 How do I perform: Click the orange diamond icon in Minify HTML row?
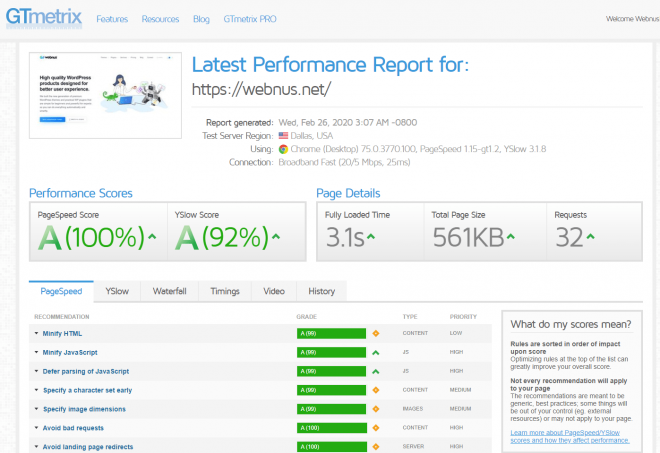point(376,333)
